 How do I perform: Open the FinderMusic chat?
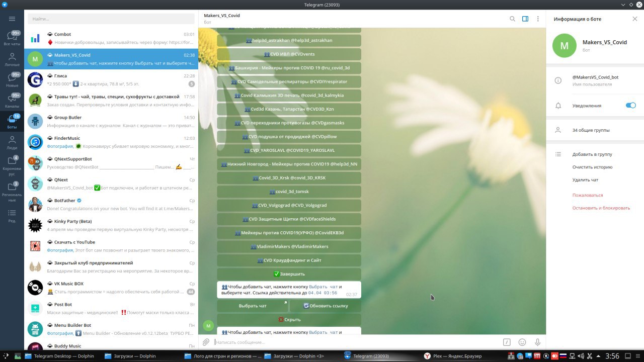(x=111, y=142)
